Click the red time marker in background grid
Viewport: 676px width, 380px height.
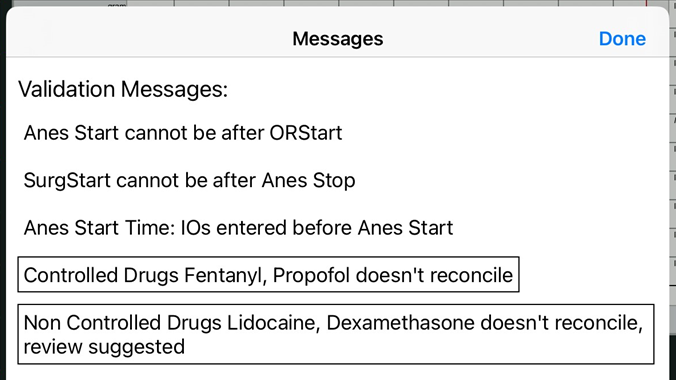pyautogui.click(x=646, y=3)
